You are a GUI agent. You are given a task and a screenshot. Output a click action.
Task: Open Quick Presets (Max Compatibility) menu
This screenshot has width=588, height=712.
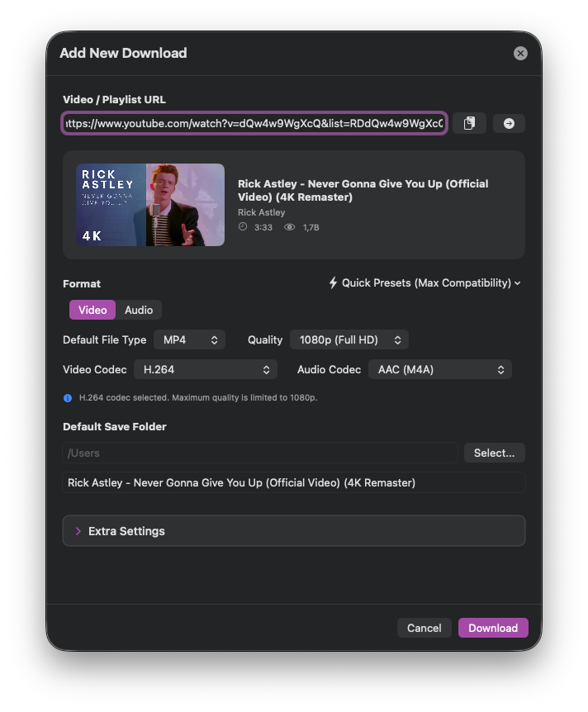[425, 282]
